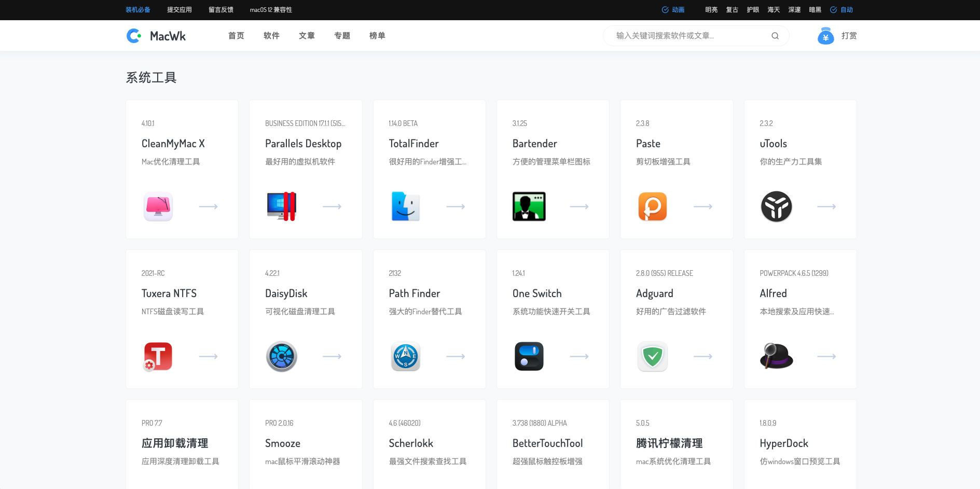Open the TotalFinder Finder-face icon
The width and height of the screenshot is (980, 489).
point(405,206)
